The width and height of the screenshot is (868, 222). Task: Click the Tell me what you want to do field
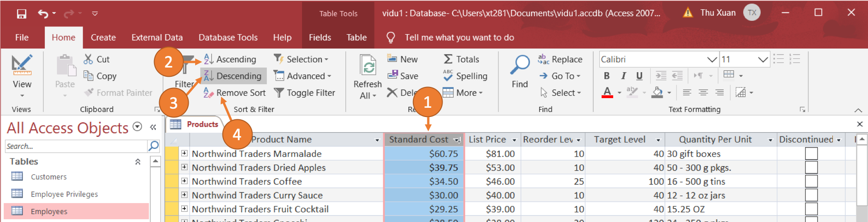(459, 37)
